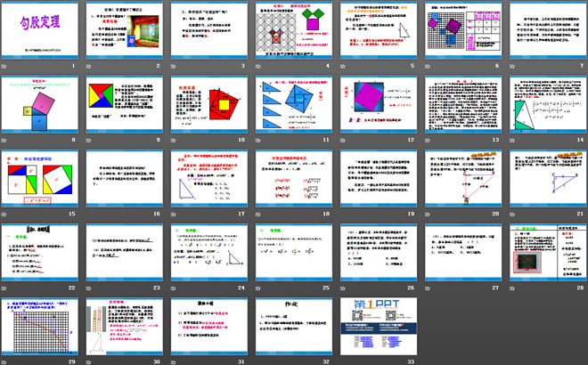This screenshot has width=588, height=365.
Task: Pick slide 19 thumbnail
Action: (379, 178)
